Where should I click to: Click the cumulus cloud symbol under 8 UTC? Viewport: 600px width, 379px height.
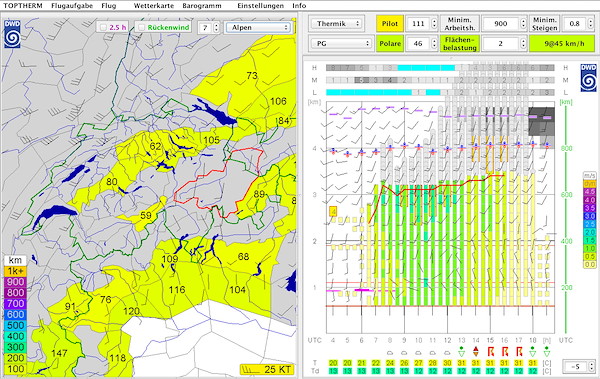pyautogui.click(x=390, y=353)
